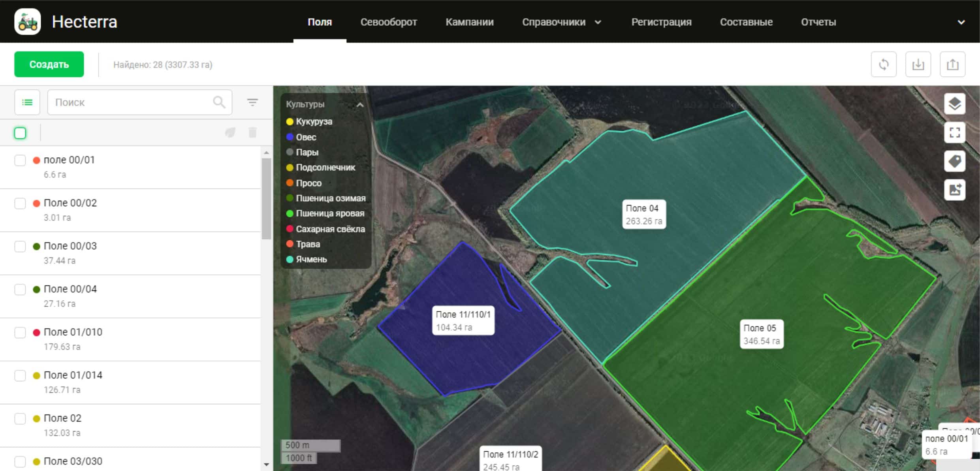The image size is (980, 471).
Task: Toggle fullscreen map view
Action: click(x=955, y=132)
